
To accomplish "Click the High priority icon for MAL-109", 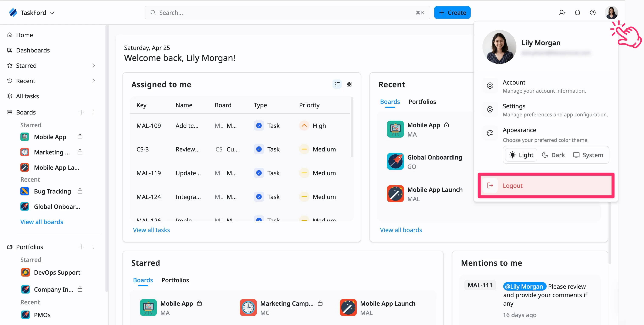I will point(304,126).
